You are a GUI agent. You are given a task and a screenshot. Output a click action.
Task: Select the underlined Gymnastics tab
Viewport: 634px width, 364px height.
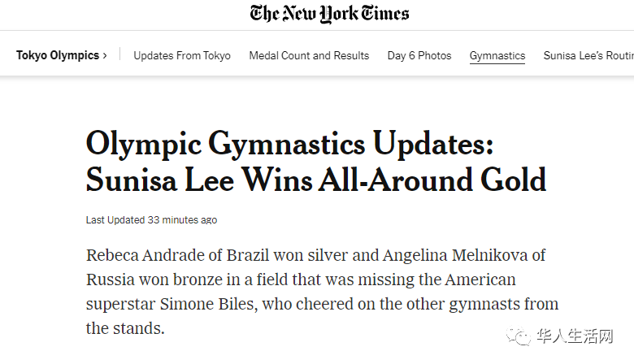[x=497, y=56]
